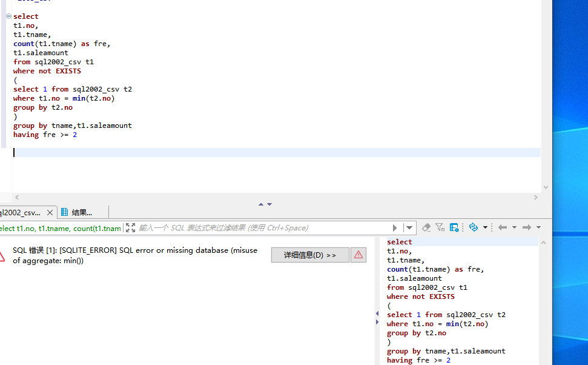Collapse the select statement fold marker
The width and height of the screenshot is (588, 365).
click(8, 16)
